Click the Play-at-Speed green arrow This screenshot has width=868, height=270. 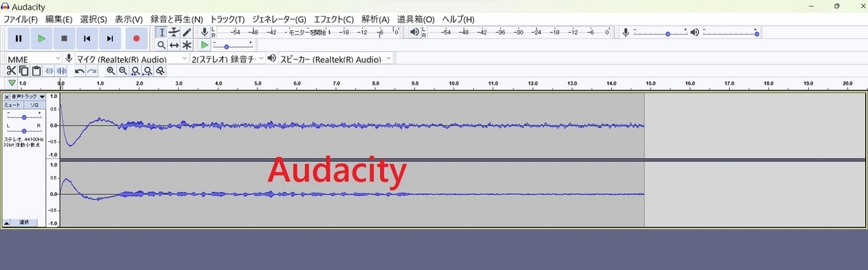coord(205,45)
